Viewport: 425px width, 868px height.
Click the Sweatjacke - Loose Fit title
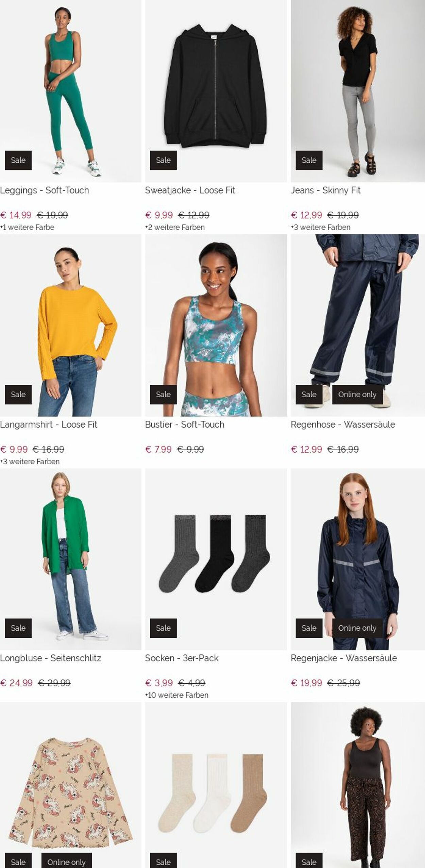[x=190, y=190]
